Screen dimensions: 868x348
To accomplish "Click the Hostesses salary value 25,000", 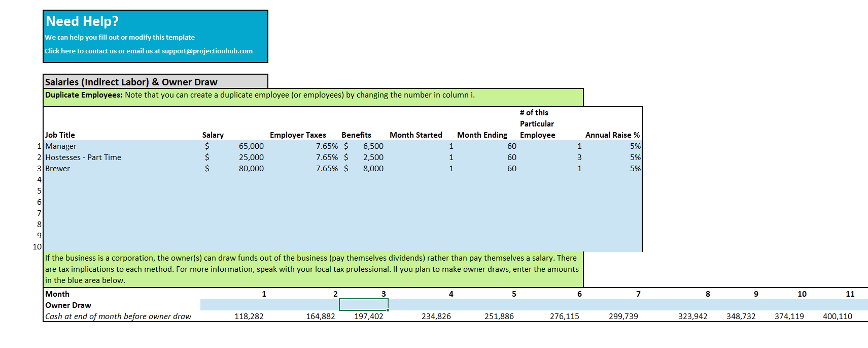I will tap(251, 157).
